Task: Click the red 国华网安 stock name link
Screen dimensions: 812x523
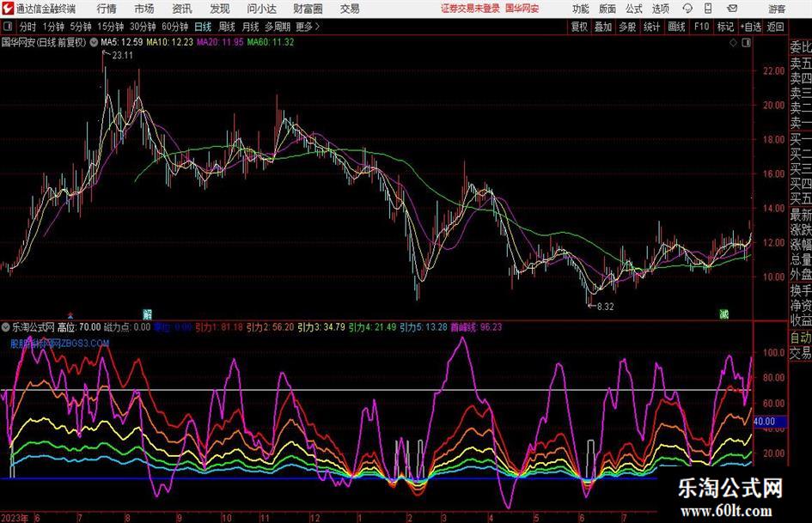Action: (x=522, y=9)
